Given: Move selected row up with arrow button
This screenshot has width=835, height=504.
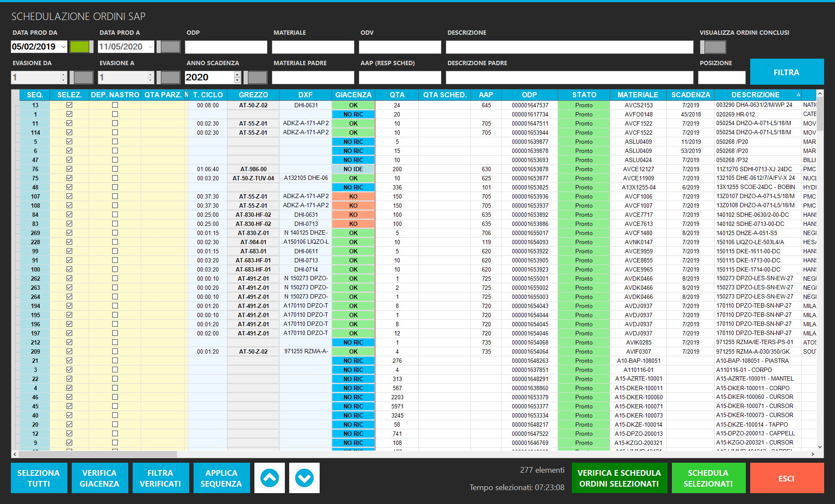Looking at the screenshot, I should tap(270, 478).
